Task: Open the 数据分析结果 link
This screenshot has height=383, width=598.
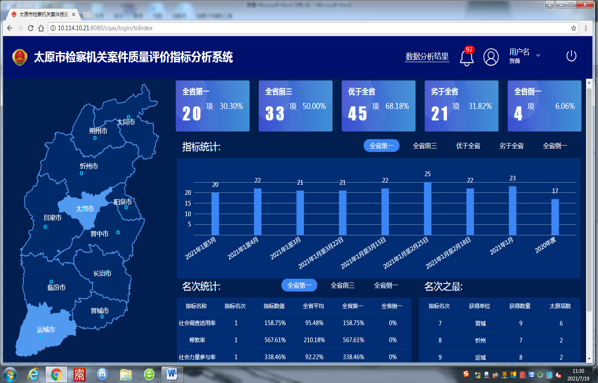Action: click(x=427, y=57)
